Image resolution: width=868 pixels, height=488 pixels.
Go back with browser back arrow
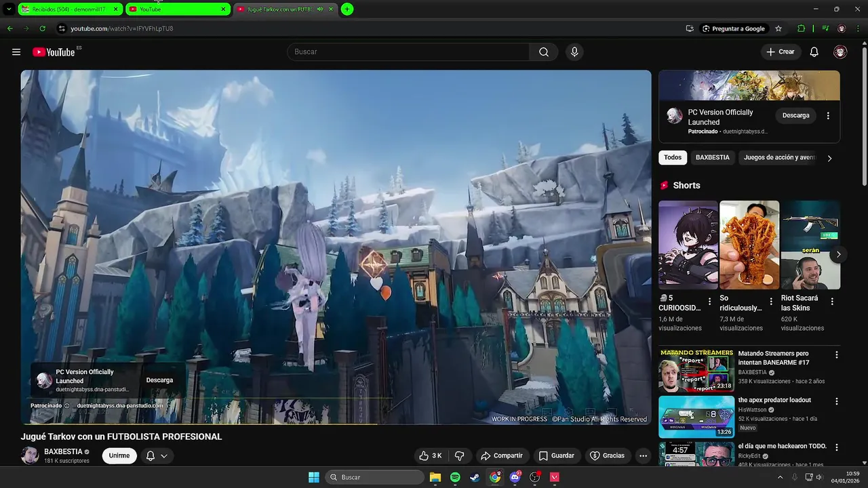coord(10,28)
